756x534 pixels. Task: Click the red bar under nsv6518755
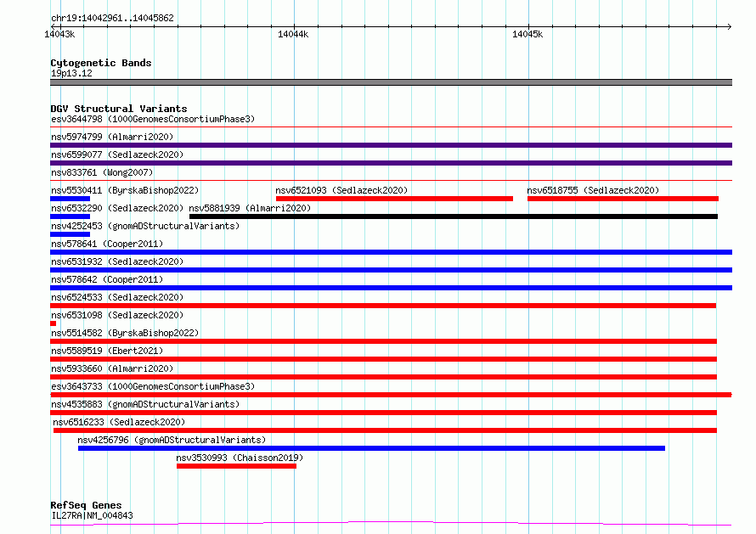click(623, 199)
